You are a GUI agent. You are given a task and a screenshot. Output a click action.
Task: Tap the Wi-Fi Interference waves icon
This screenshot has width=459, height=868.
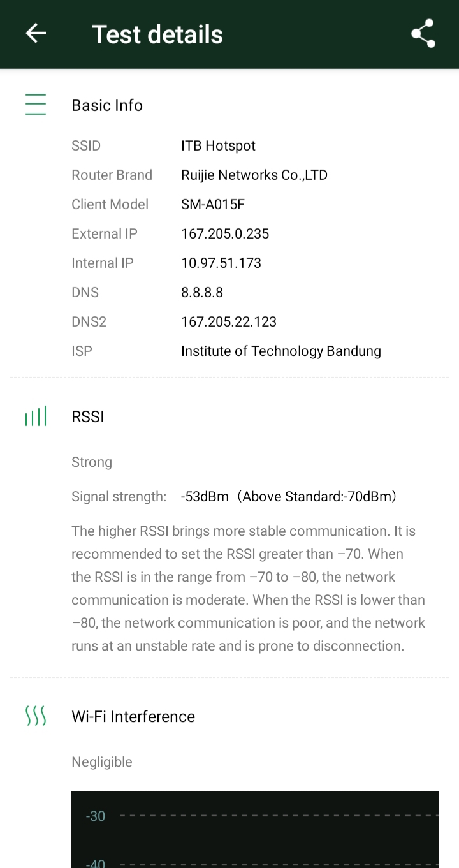coord(36,716)
